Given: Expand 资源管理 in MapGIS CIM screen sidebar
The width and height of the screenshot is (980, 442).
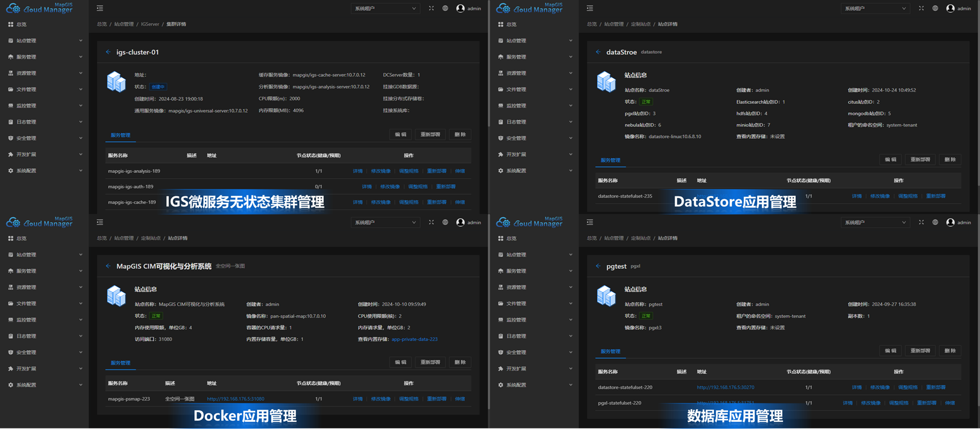Looking at the screenshot, I should pos(44,287).
